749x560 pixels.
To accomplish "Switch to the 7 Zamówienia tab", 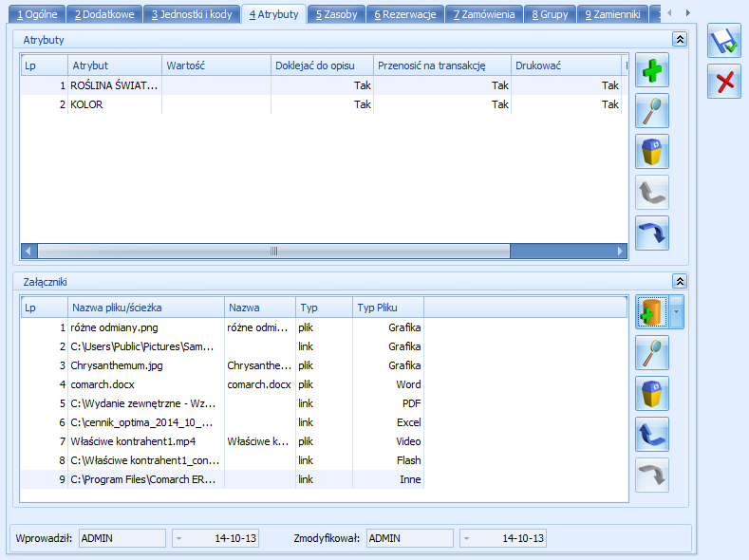I will tap(484, 14).
